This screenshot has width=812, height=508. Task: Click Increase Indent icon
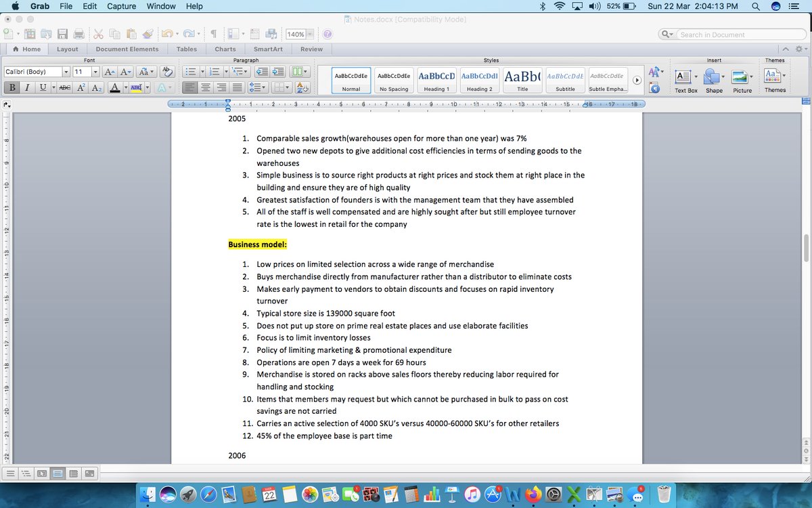277,72
